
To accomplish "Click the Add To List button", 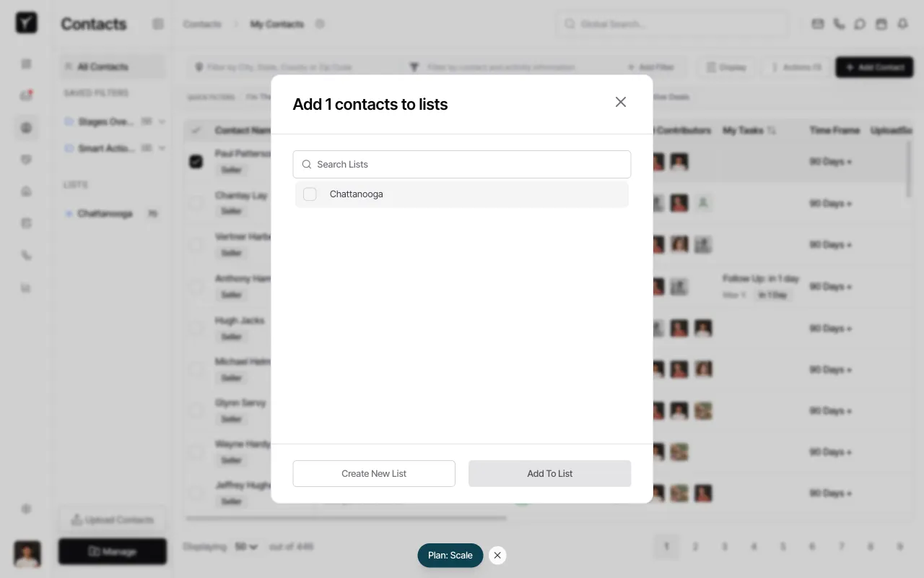I will pos(549,473).
